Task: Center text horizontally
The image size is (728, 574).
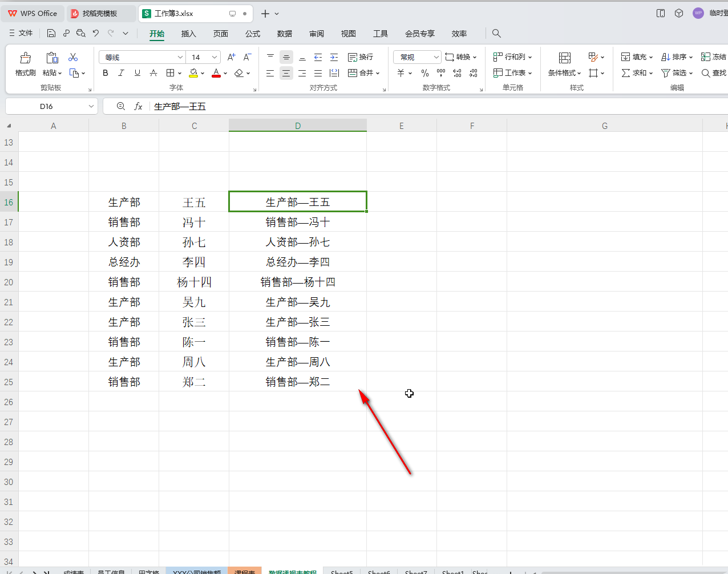Action: 286,73
